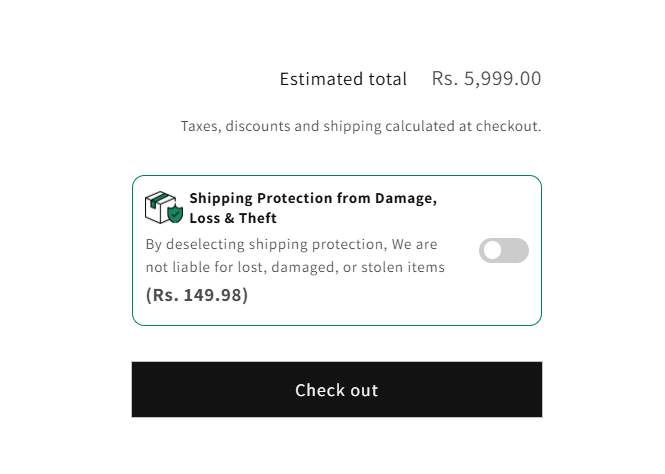Click the white knob of the toggle
The width and height of the screenshot is (665, 474).
pos(492,251)
